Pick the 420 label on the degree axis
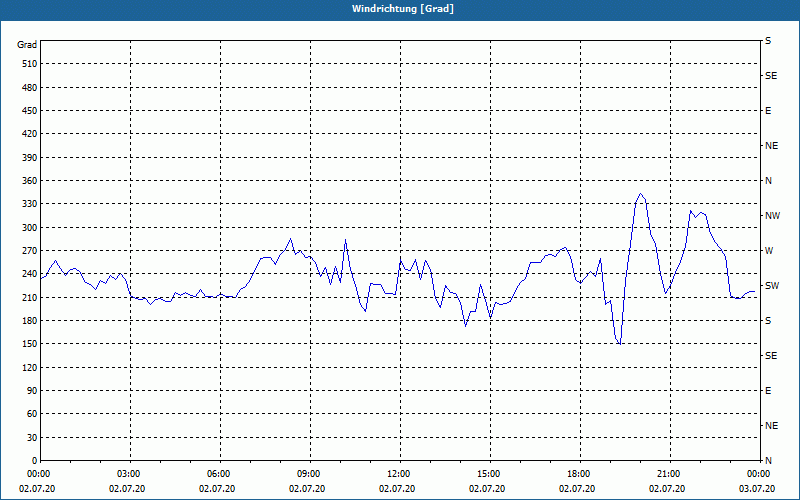 pos(30,134)
